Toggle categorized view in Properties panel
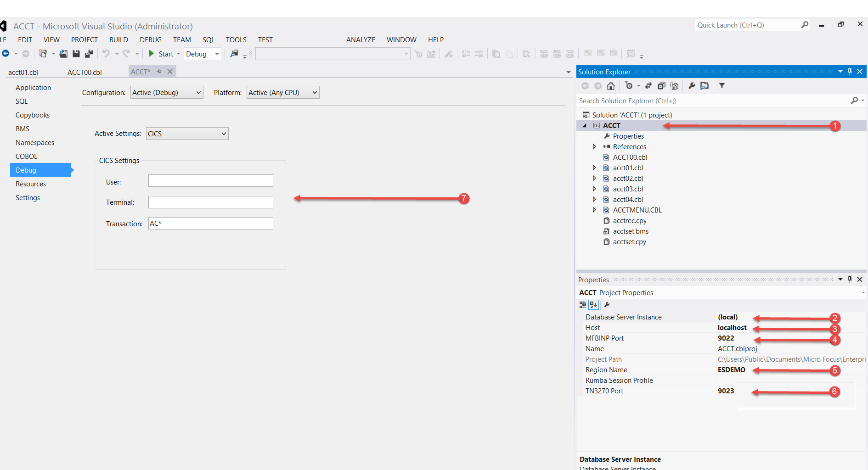 point(582,305)
